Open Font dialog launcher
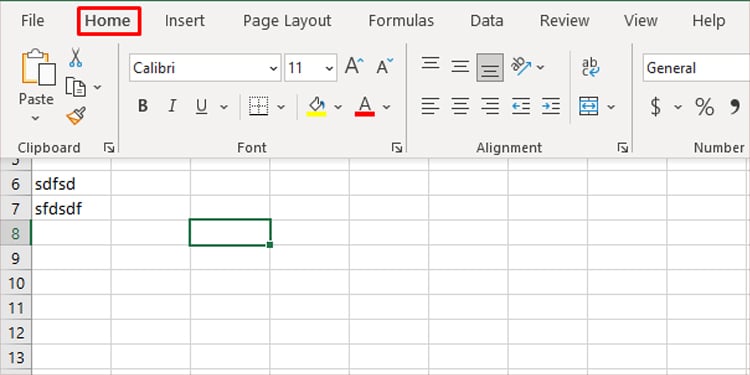Image resolution: width=750 pixels, height=375 pixels. tap(397, 148)
